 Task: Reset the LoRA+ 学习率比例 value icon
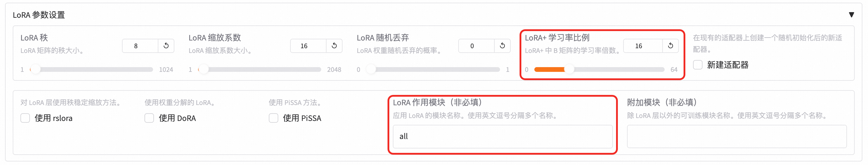671,46
